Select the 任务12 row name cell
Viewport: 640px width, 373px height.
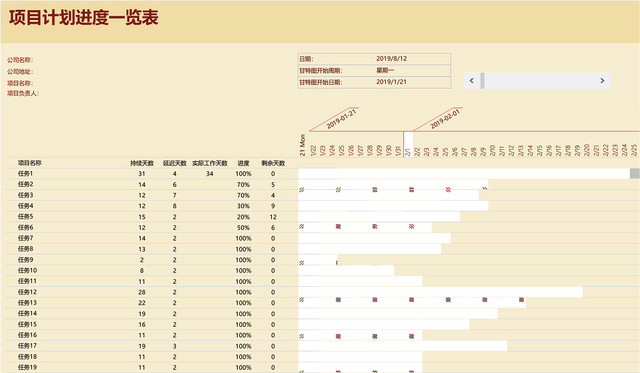[x=27, y=292]
